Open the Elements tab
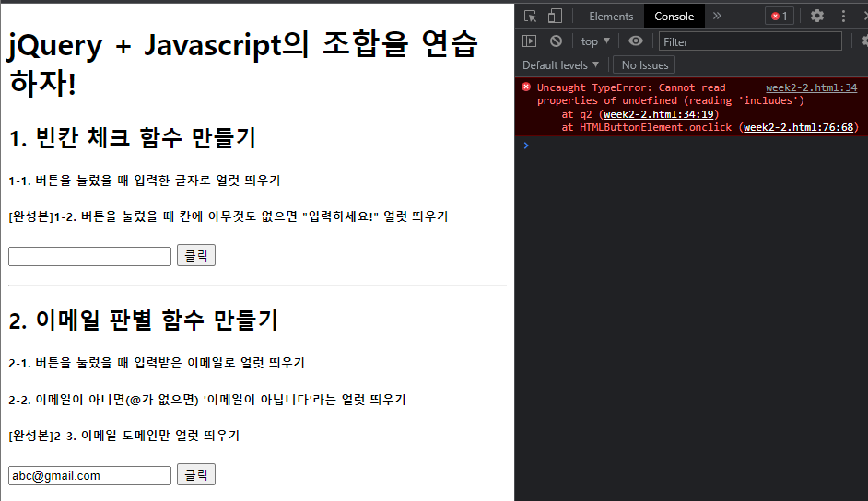This screenshot has height=501, width=868. coord(611,17)
